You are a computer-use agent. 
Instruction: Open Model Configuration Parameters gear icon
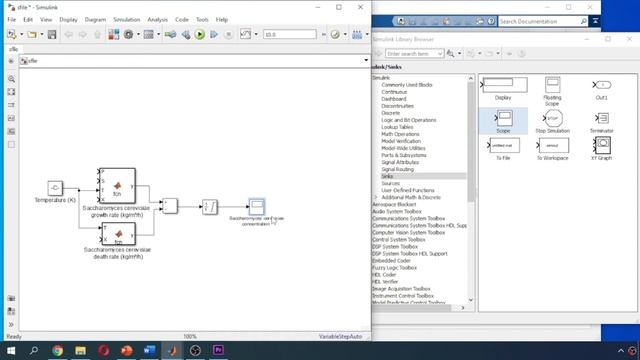(x=129, y=35)
